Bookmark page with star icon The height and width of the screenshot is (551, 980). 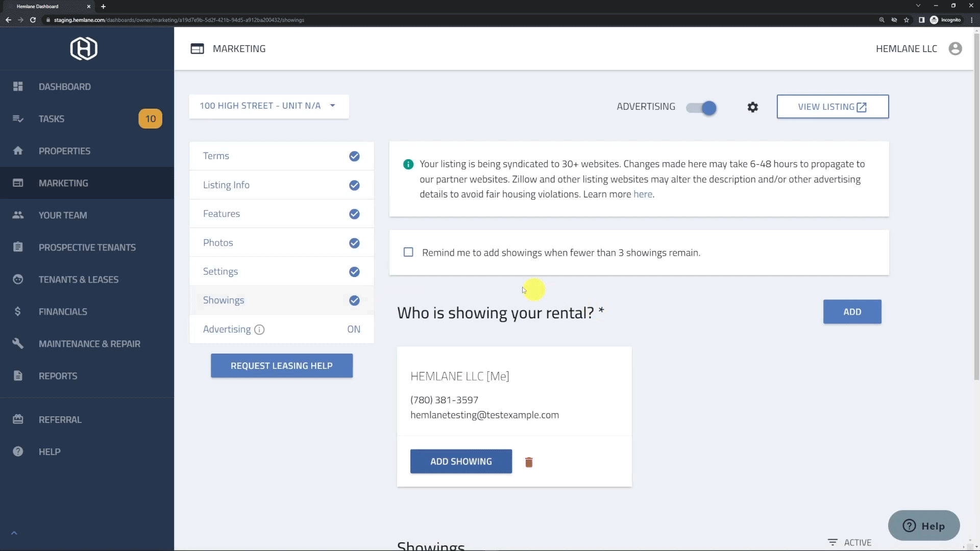906,20
